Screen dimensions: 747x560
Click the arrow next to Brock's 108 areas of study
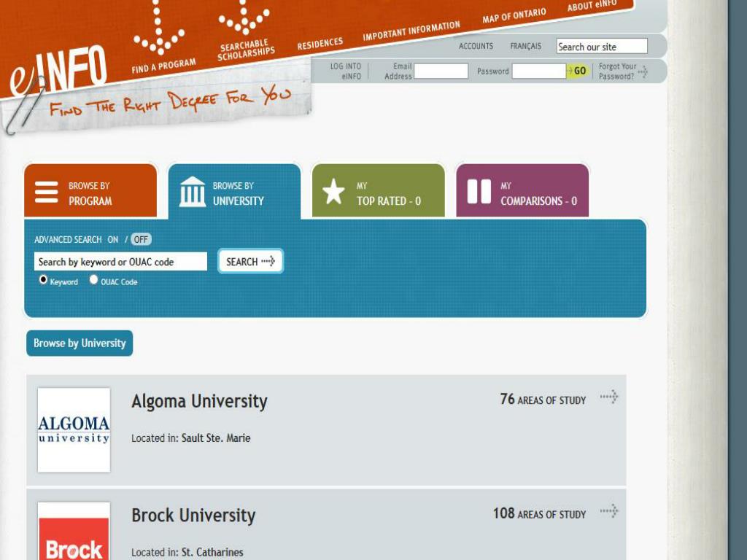[x=609, y=511]
